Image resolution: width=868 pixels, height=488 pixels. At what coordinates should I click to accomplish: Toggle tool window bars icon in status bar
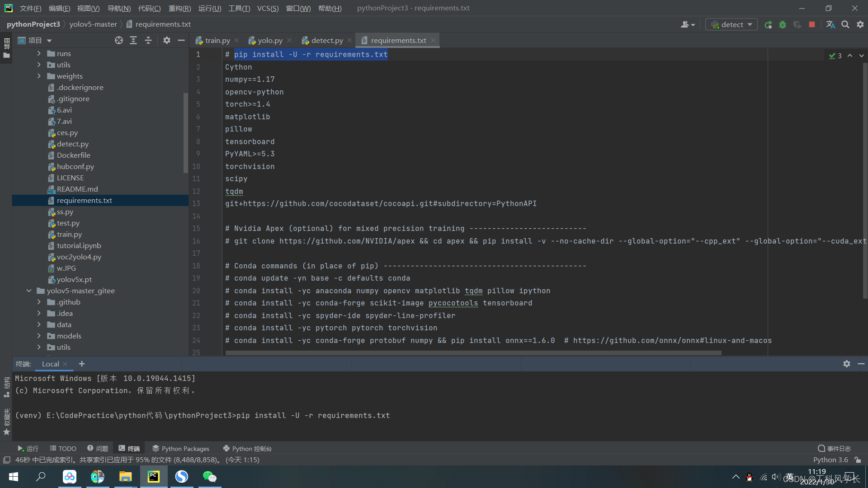coord(7,460)
